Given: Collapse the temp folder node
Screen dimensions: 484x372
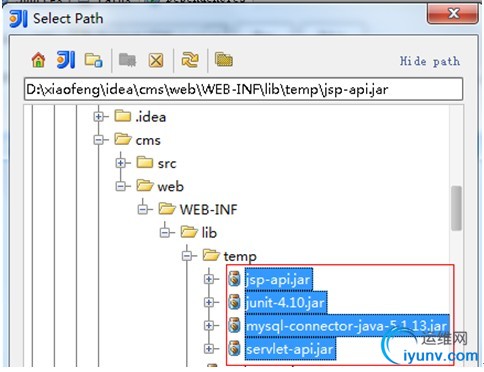Looking at the screenshot, I should (x=187, y=256).
